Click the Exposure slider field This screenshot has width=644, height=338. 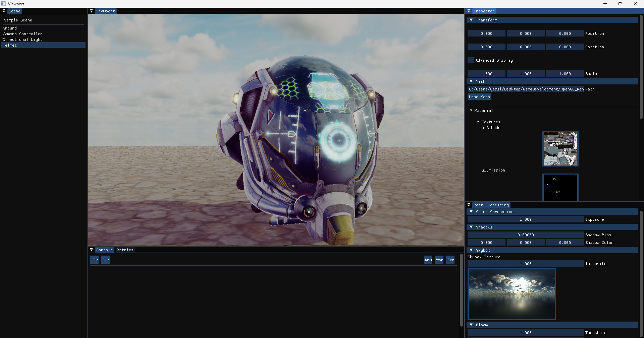coord(526,219)
